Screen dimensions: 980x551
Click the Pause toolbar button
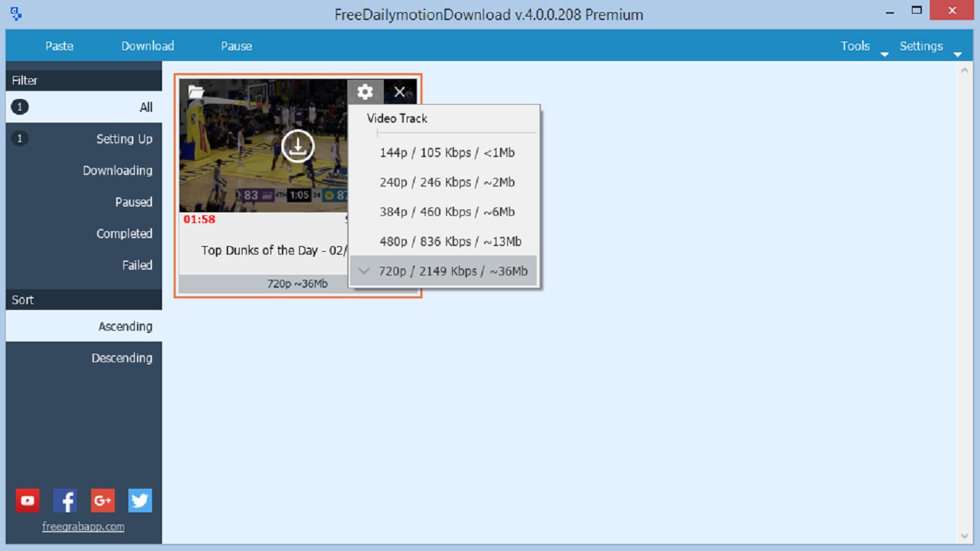pos(237,46)
